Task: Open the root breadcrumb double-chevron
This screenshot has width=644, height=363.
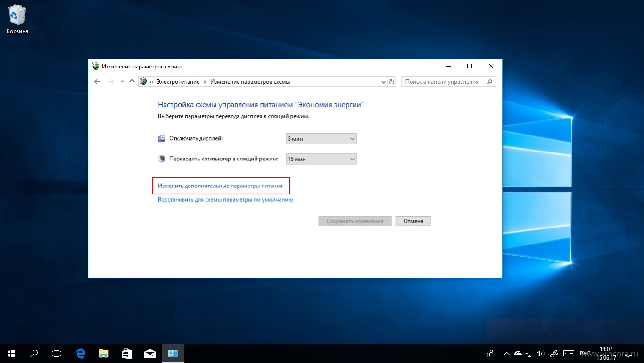Action: [152, 82]
